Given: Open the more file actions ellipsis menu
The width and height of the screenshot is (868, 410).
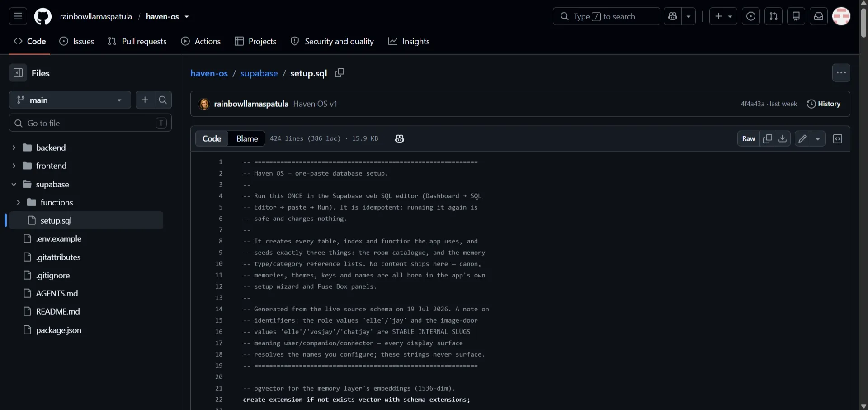Looking at the screenshot, I should click(841, 73).
